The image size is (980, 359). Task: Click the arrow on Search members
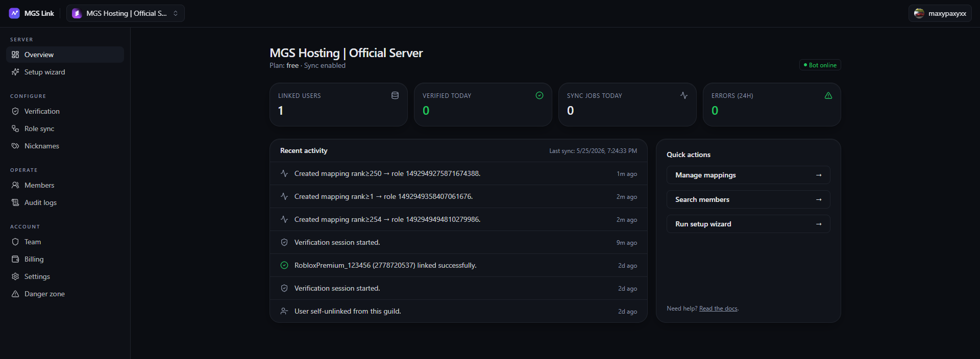819,199
